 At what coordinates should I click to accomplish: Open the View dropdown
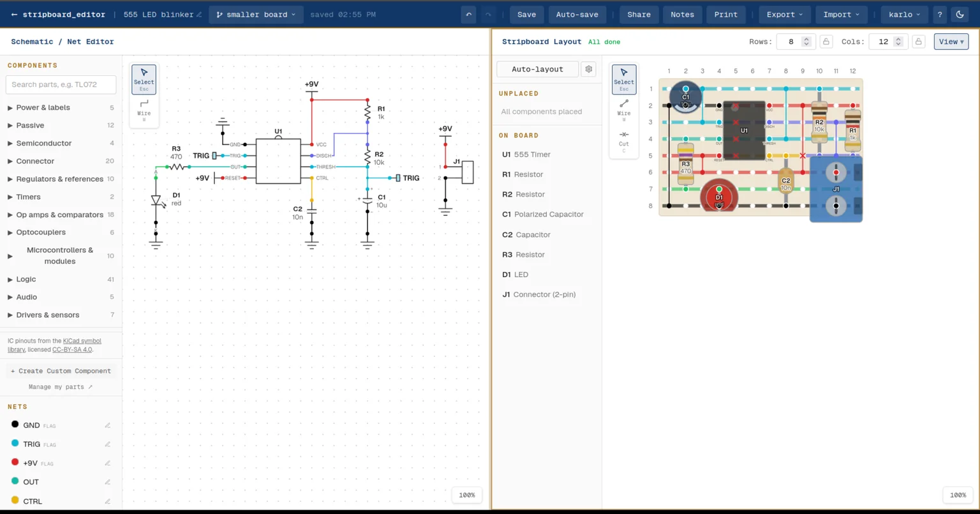(x=951, y=42)
